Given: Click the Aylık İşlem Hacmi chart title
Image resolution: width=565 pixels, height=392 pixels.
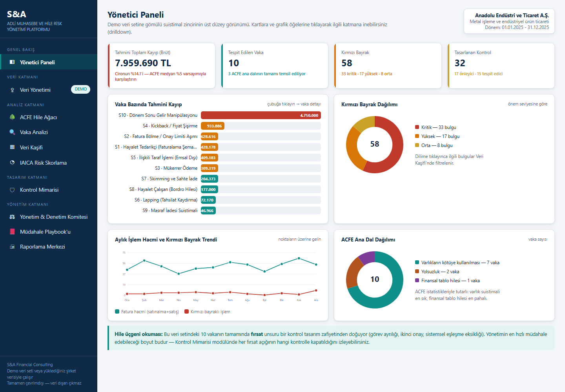Looking at the screenshot, I should click(166, 240).
